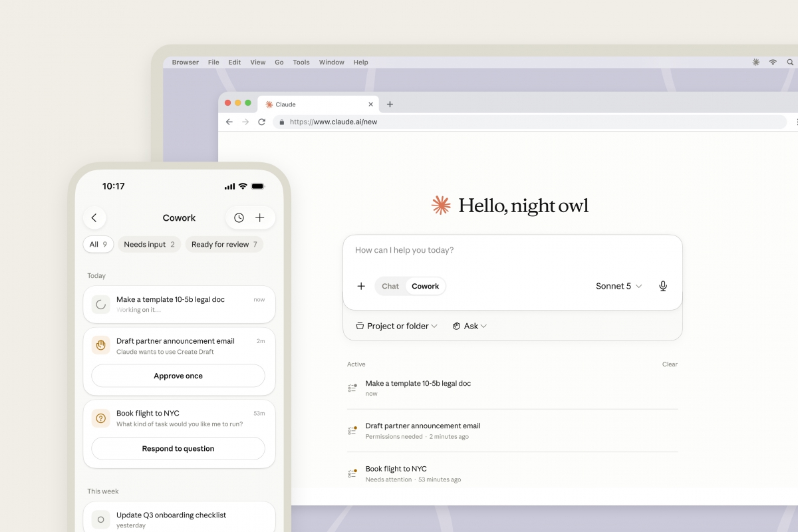
Task: Open the Sonnet 5 model dropdown
Action: pos(619,286)
